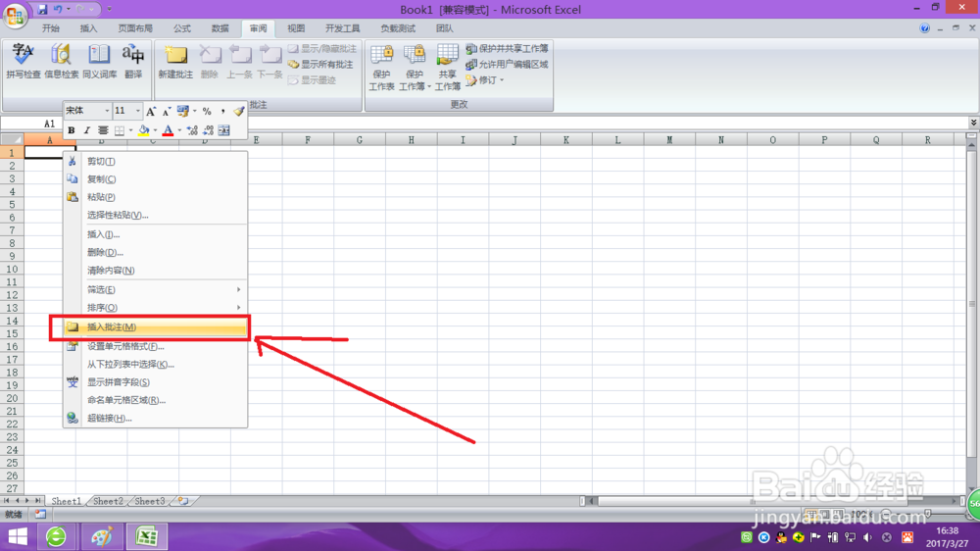
Task: Select Insert Comment (插入批注) menu item
Action: [155, 327]
